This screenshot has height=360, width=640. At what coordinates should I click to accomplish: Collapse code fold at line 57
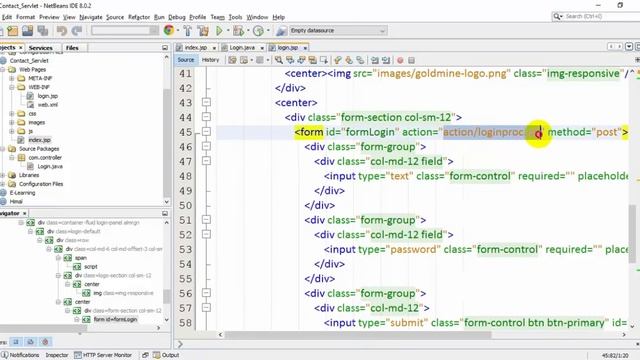207,308
